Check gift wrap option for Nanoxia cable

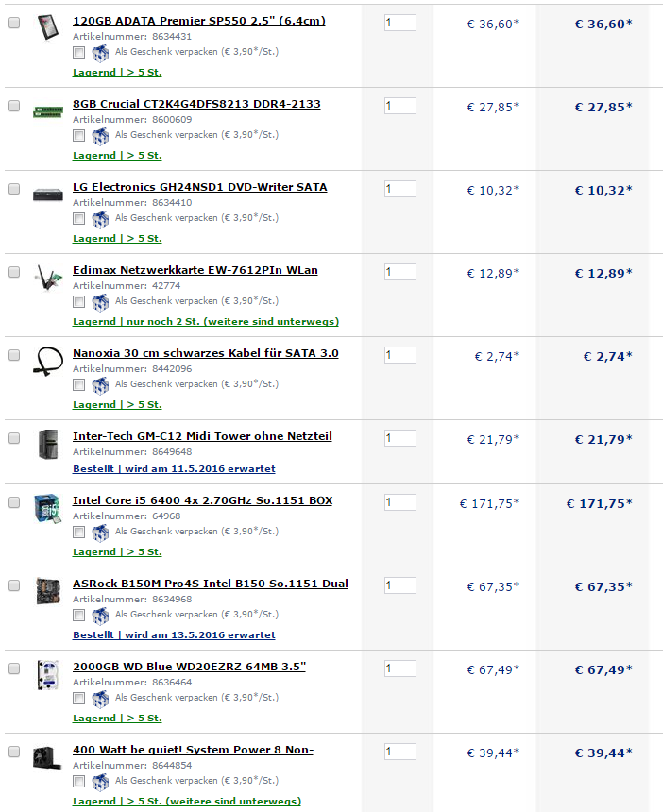[78, 385]
